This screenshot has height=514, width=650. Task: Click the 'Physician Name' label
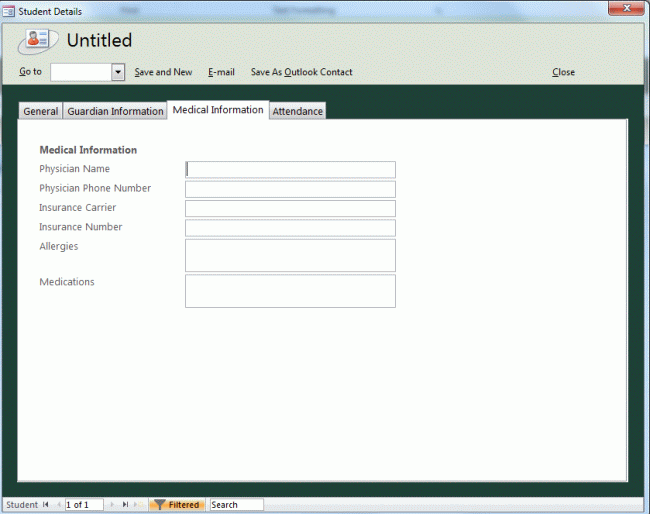[x=75, y=169]
